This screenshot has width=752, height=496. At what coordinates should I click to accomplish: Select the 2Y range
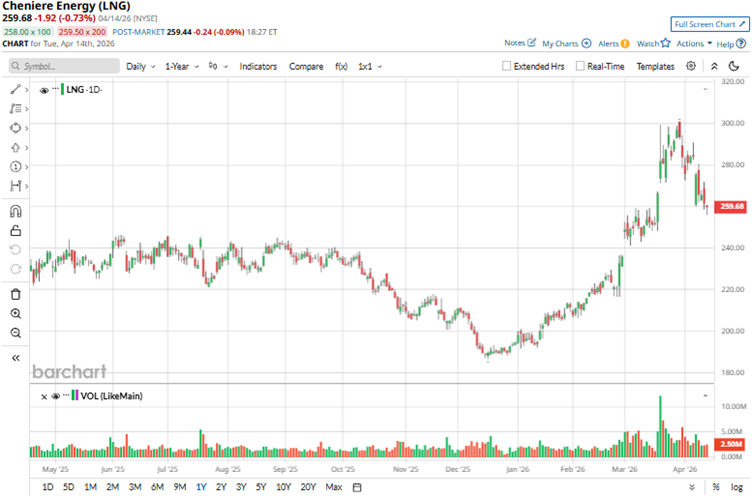point(221,487)
